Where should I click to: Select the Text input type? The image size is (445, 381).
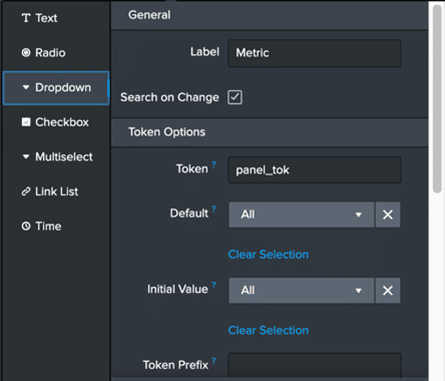click(x=56, y=18)
